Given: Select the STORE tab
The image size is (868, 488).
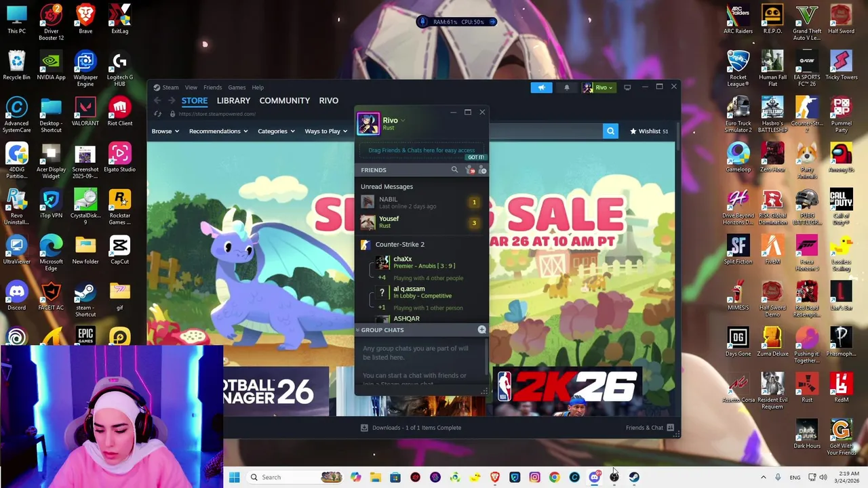Looking at the screenshot, I should tap(194, 101).
